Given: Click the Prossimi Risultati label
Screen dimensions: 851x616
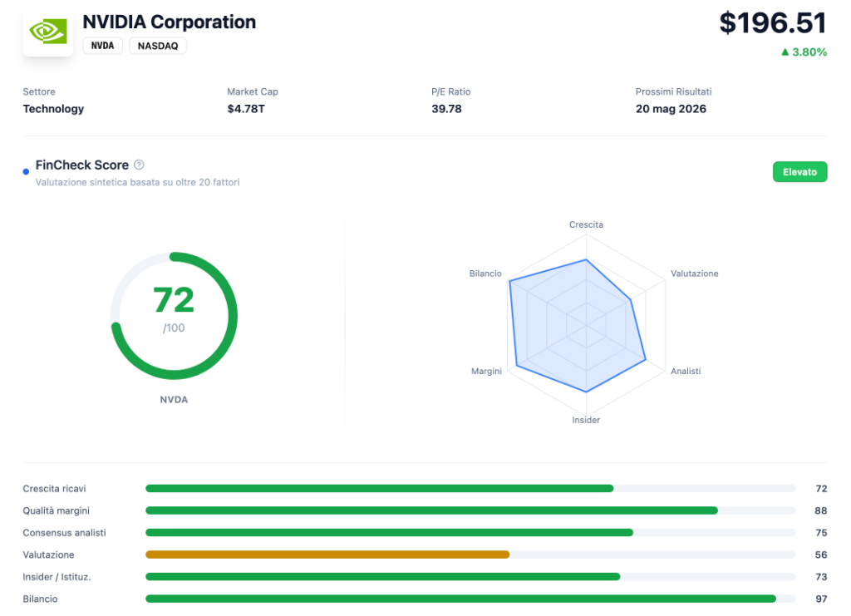Looking at the screenshot, I should click(x=673, y=91).
